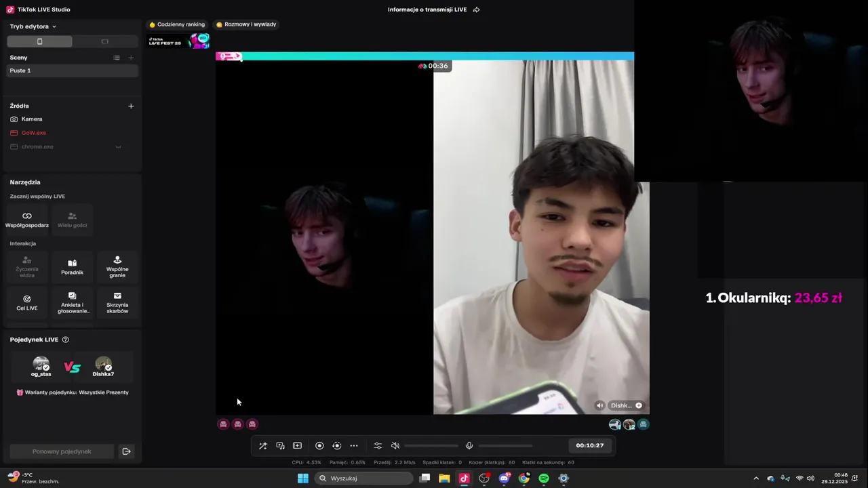868x488 pixels.
Task: Click Warianty pojedynku: Wszystkie Prezenty
Action: click(73, 392)
